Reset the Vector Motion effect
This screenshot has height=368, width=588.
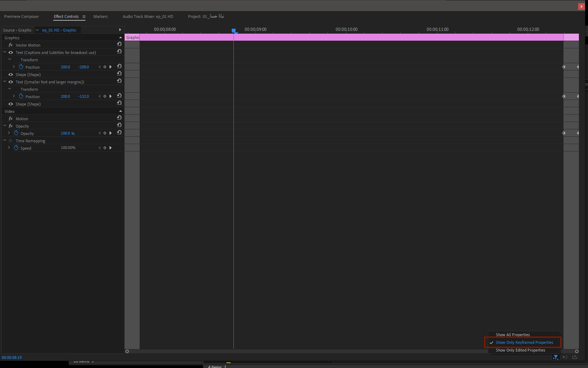(x=119, y=44)
